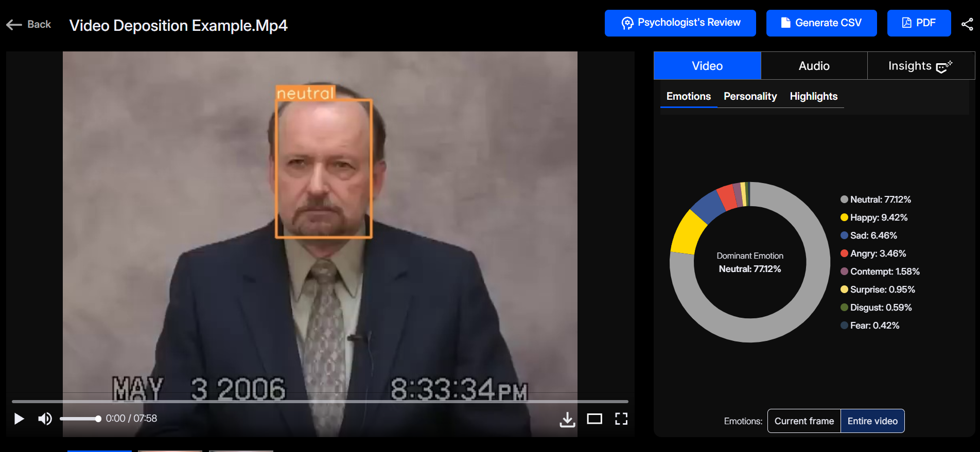Select the Highlights sub-tab
The height and width of the screenshot is (452, 980).
point(813,96)
